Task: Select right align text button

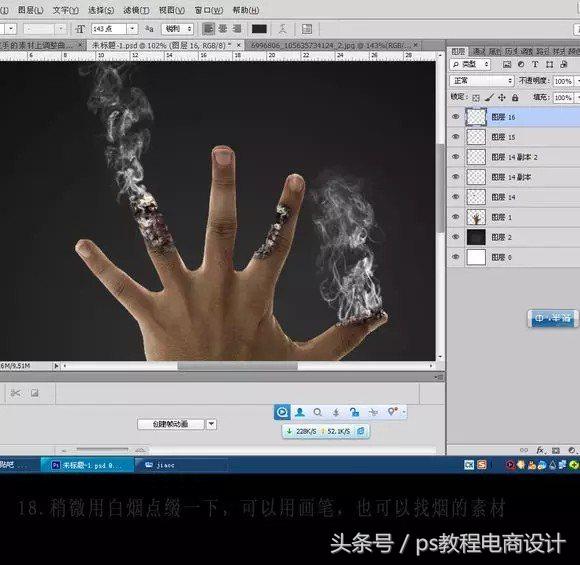Action: click(x=237, y=29)
